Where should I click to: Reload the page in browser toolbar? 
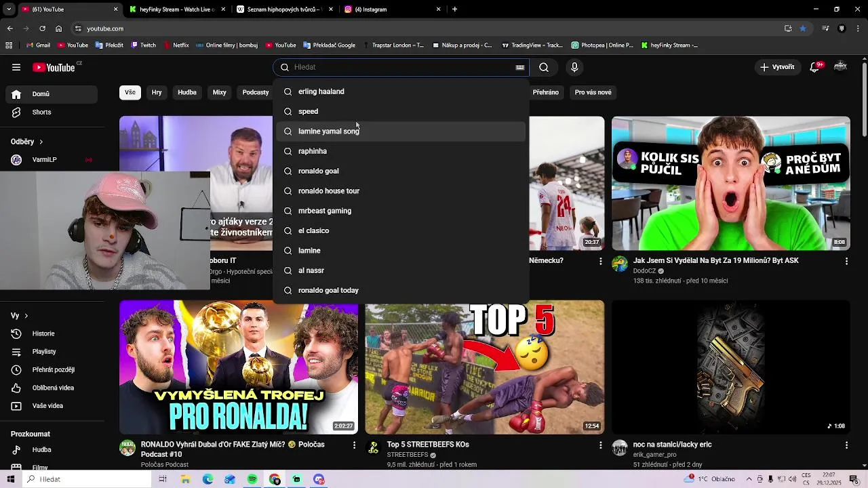(x=42, y=28)
